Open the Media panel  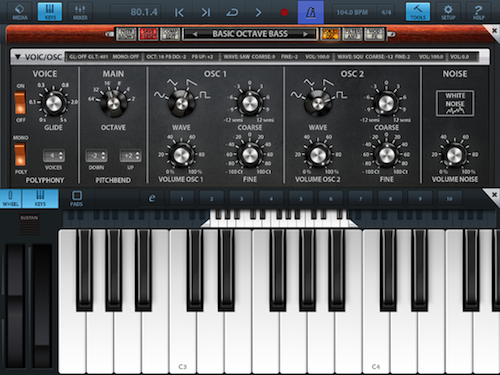point(20,12)
